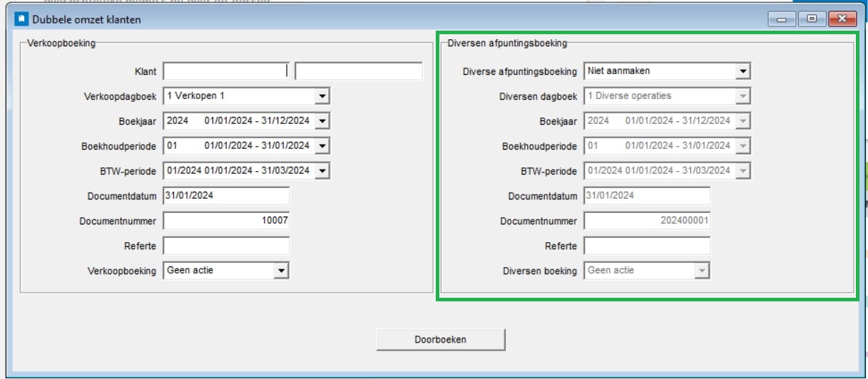868x379 pixels.
Task: Open the Verkoopboeking BTW-periode dropdown
Action: 322,171
